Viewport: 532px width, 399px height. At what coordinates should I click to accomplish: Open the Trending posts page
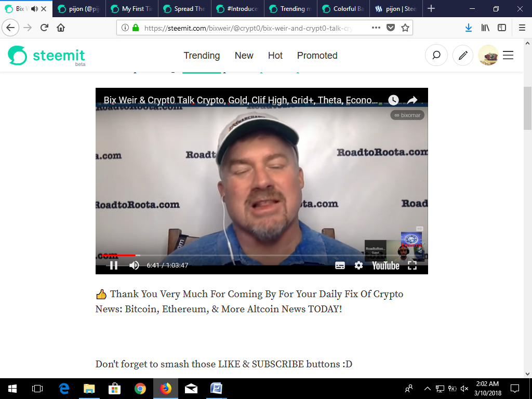point(202,55)
